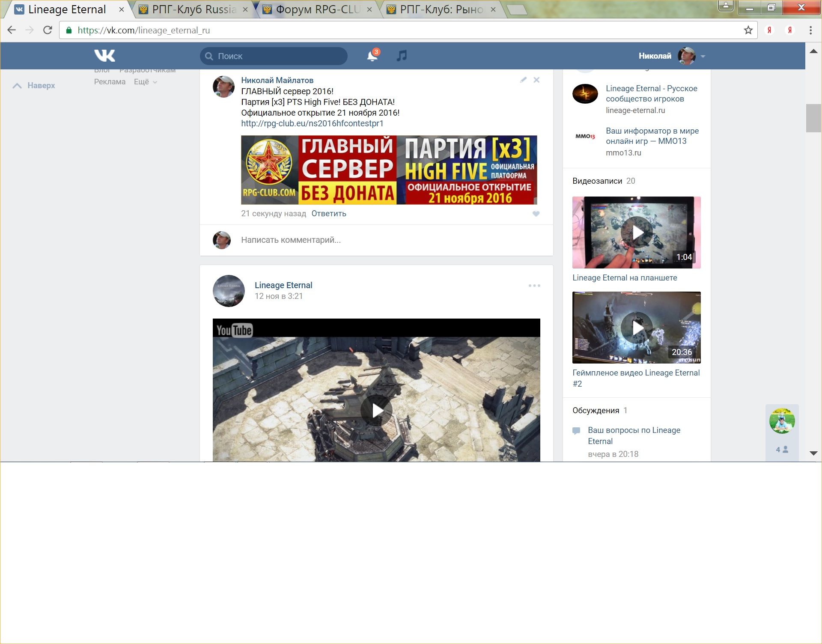The height and width of the screenshot is (644, 822).
Task: Click the VK logo home icon
Action: (104, 56)
